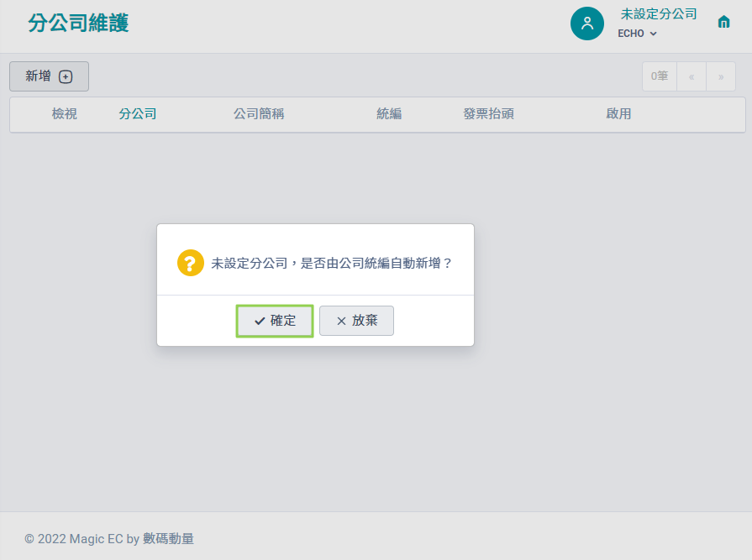Click the 啟用 column header
Image resolution: width=752 pixels, height=560 pixels.
pos(618,114)
